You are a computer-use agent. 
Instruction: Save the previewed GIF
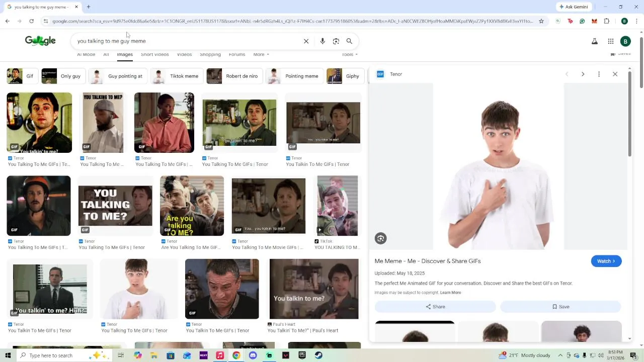[x=561, y=307]
